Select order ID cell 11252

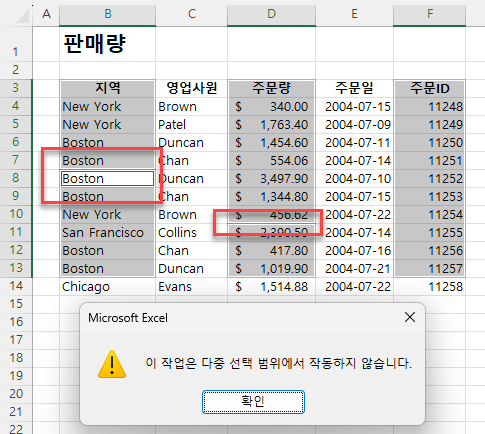[430, 178]
